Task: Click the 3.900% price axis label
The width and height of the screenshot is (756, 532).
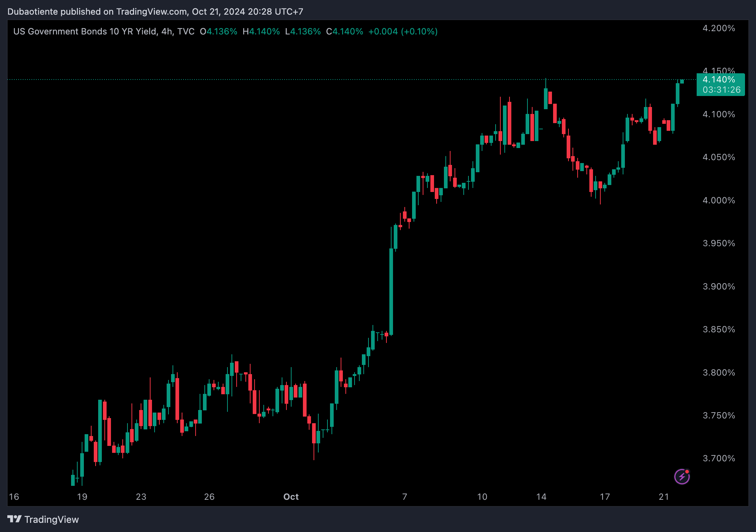Action: (x=719, y=287)
